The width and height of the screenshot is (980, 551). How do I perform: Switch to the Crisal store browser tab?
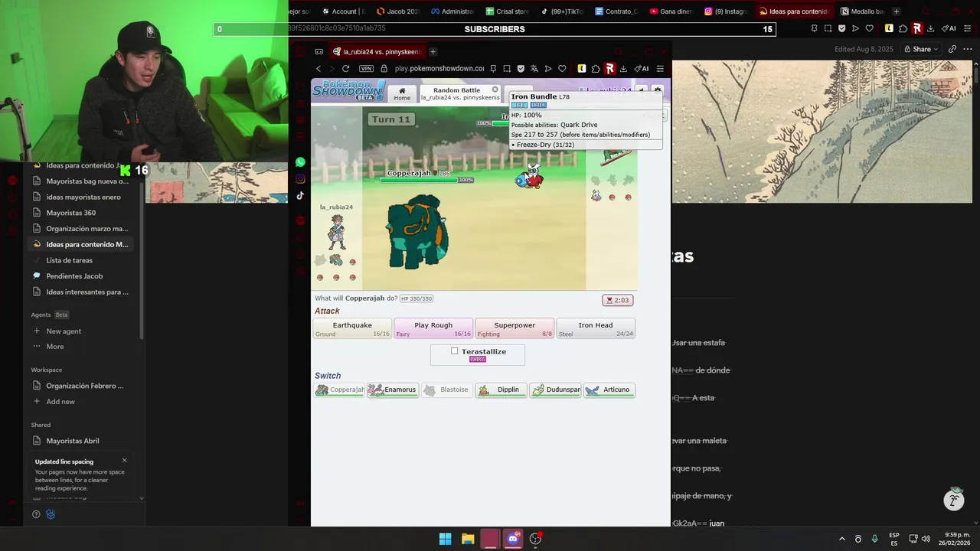click(x=508, y=11)
